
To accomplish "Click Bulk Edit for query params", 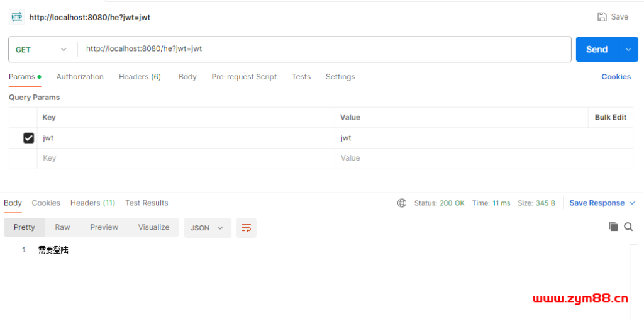I will tap(610, 118).
